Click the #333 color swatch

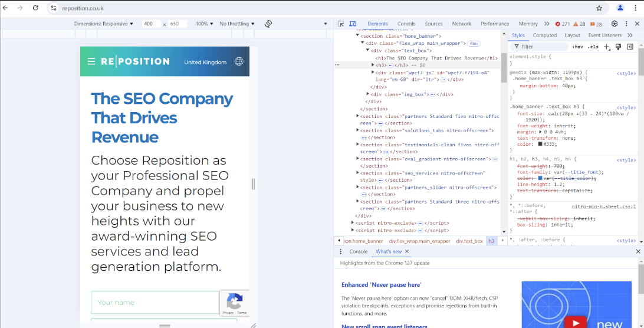pyautogui.click(x=540, y=145)
